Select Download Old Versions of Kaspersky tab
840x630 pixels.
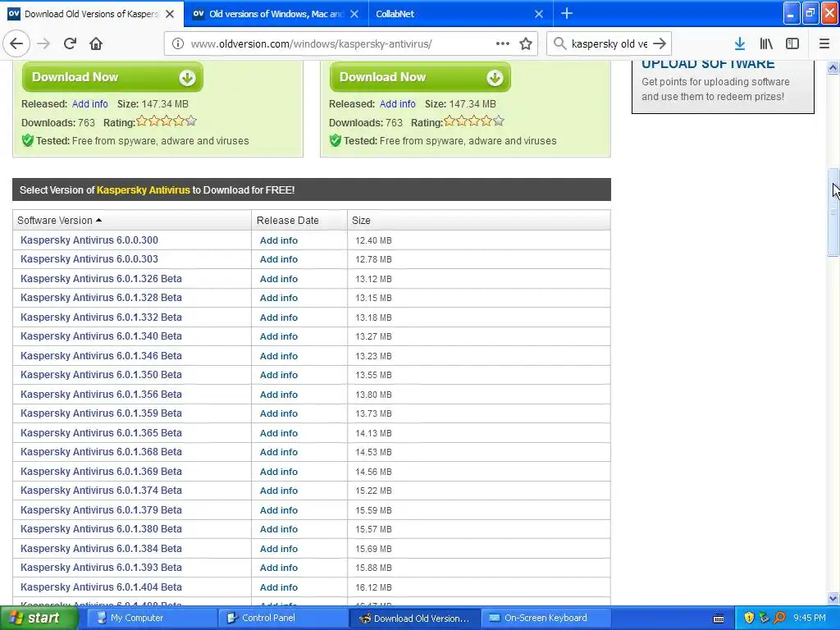coord(91,14)
